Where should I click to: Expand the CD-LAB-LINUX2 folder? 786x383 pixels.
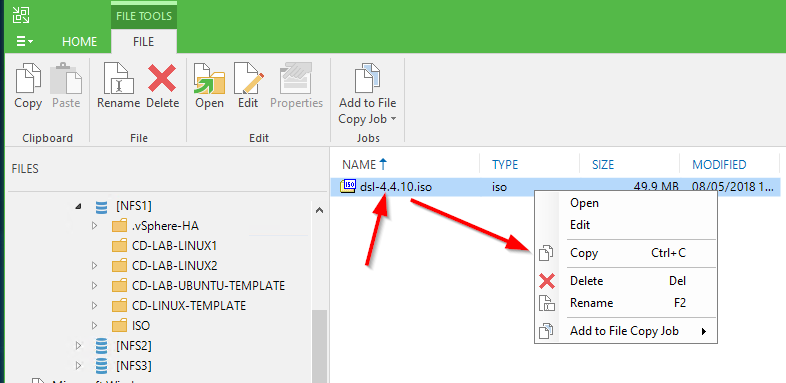coord(94,265)
